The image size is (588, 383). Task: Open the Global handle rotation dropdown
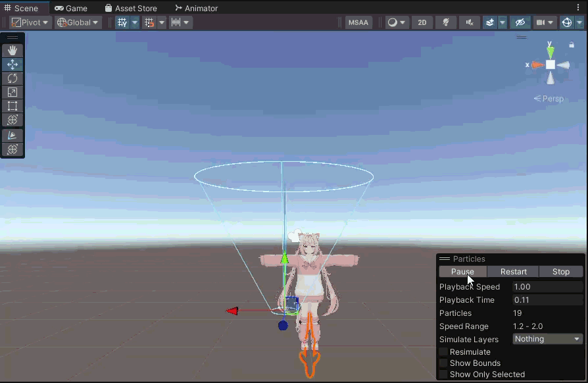(x=78, y=22)
